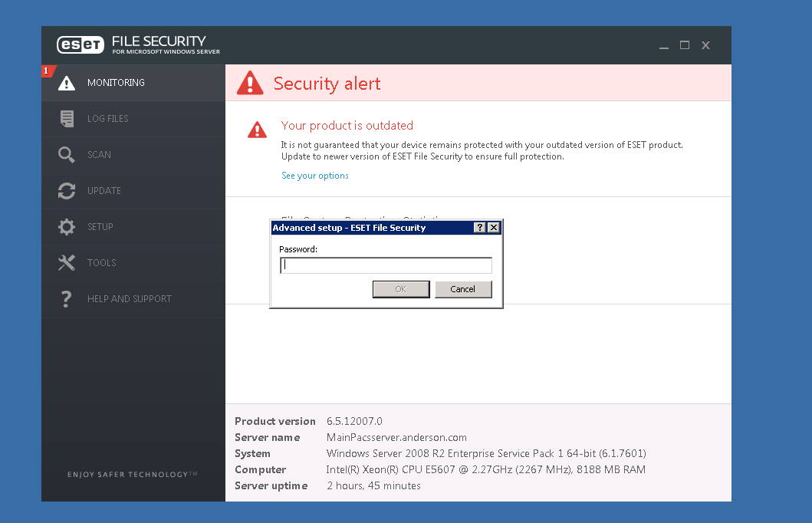Click the dialog's question mark help button
The width and height of the screenshot is (812, 523).
coord(479,227)
